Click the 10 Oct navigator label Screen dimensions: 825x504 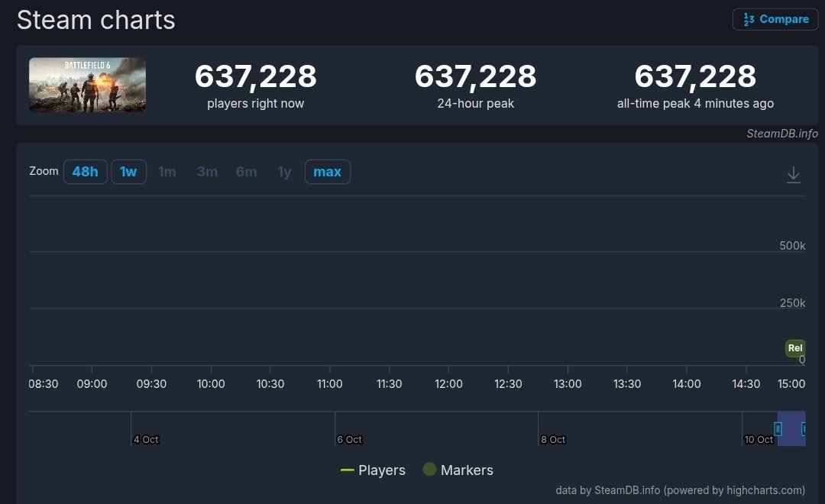point(759,439)
